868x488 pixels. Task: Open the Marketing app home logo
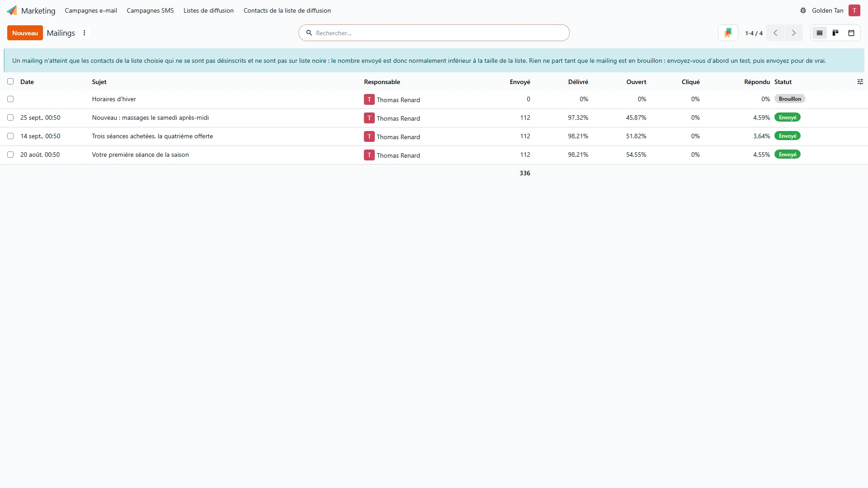tap(12, 10)
